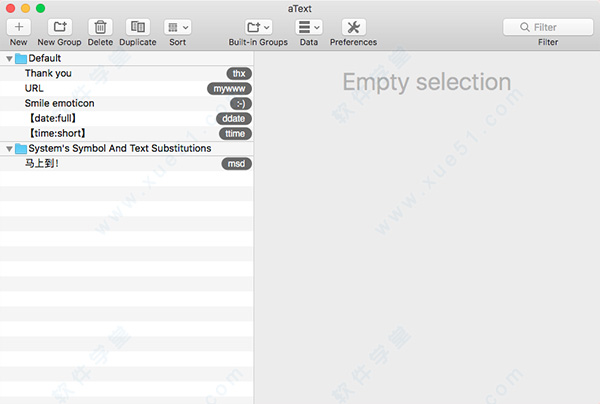This screenshot has width=600, height=404.
Task: Click the thx abbreviation badge
Action: tap(239, 73)
